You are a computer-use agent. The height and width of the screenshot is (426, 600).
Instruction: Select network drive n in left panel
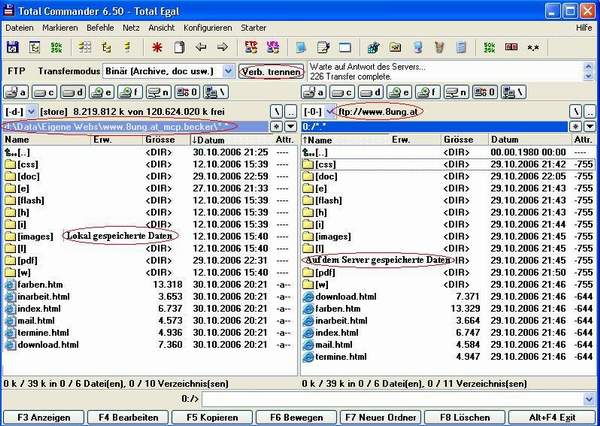click(158, 92)
